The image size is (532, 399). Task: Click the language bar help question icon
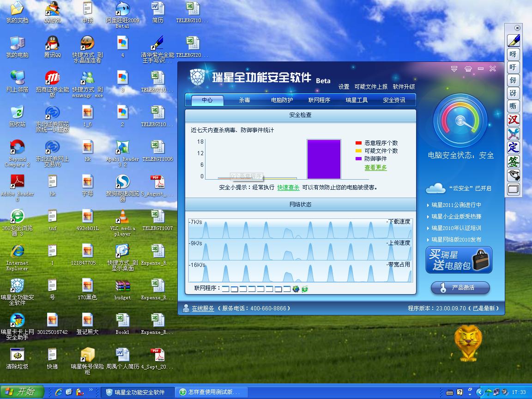pyautogui.click(x=460, y=392)
